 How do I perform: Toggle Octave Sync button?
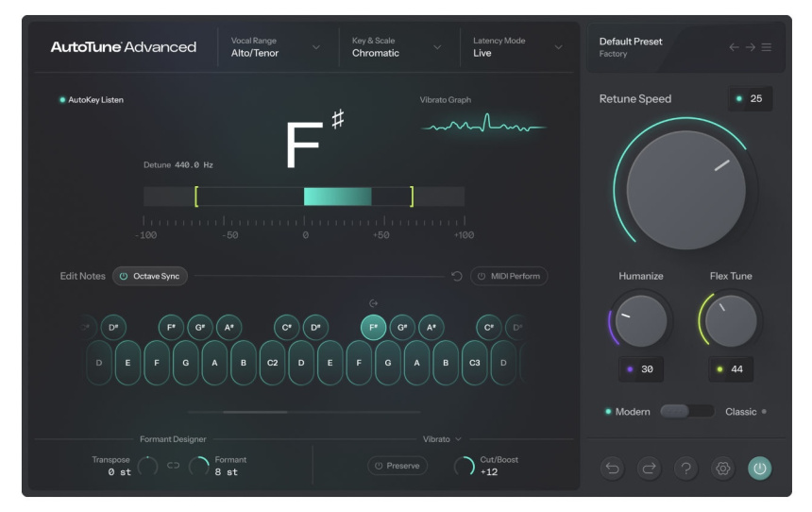click(150, 276)
